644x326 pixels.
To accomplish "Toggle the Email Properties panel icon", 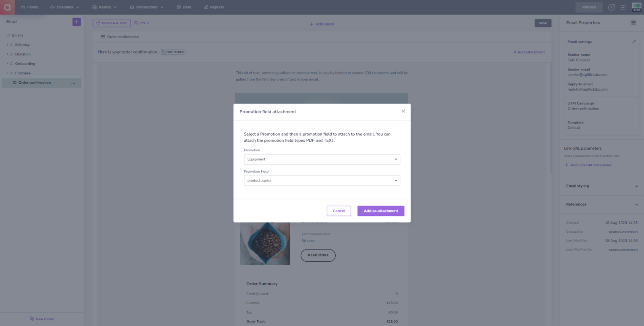I will click(x=634, y=23).
